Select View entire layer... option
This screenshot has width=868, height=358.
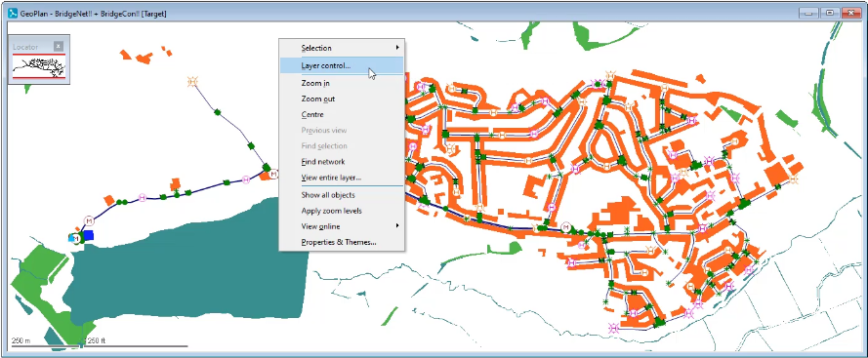[x=342, y=178]
